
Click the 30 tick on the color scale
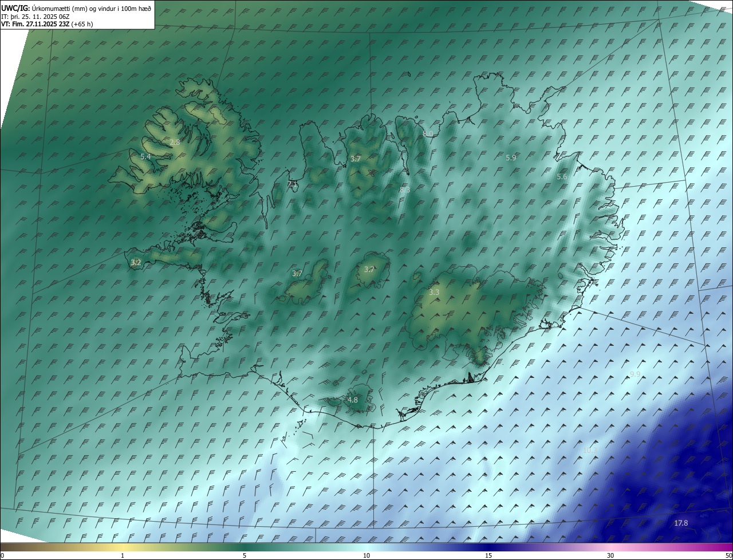(x=610, y=555)
